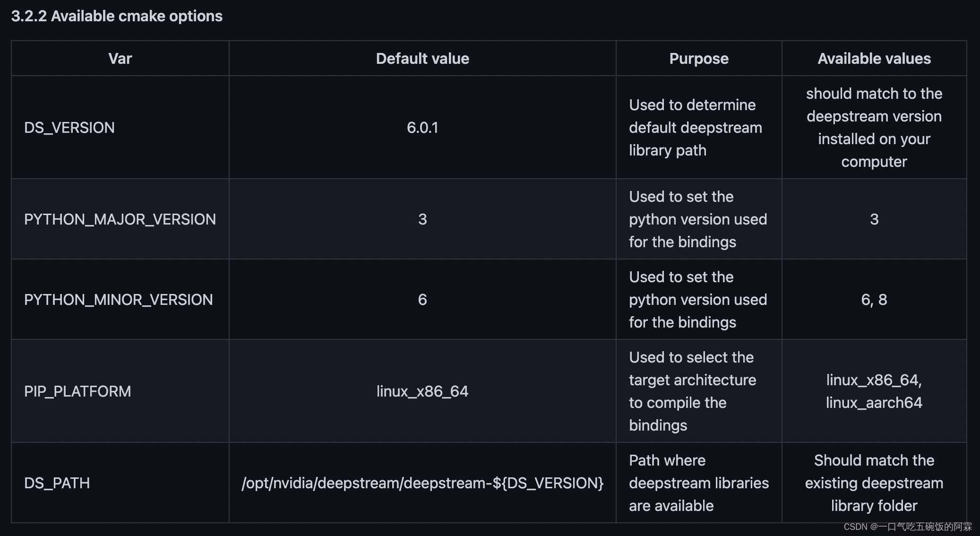Click the Purpose column header

click(x=699, y=59)
